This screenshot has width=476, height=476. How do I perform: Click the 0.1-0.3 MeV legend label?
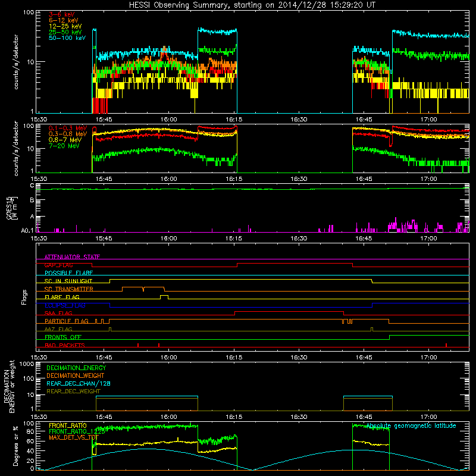coord(68,128)
